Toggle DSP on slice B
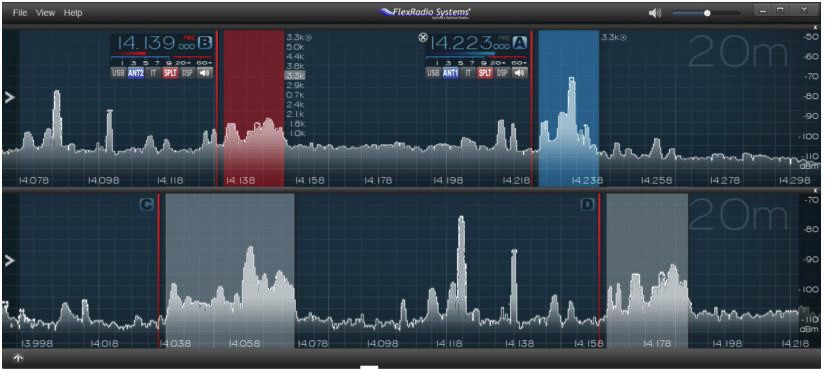The width and height of the screenshot is (825, 369). [x=187, y=73]
